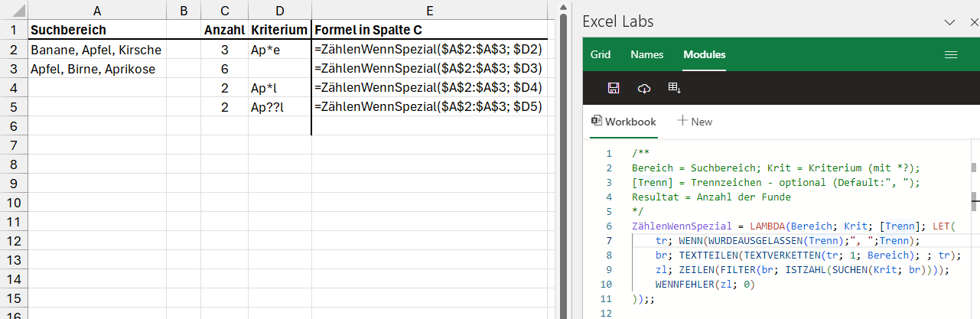Select column A header

click(x=97, y=11)
